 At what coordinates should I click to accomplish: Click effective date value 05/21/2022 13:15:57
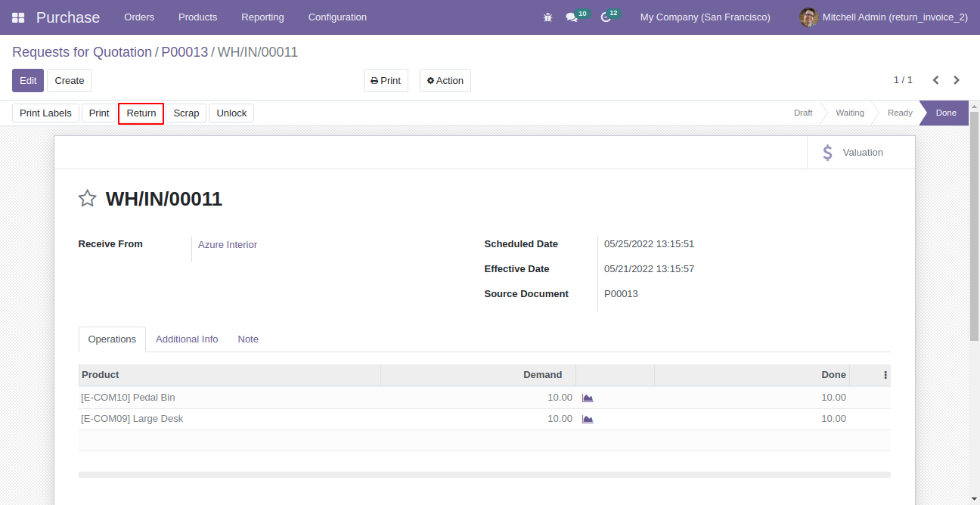649,269
